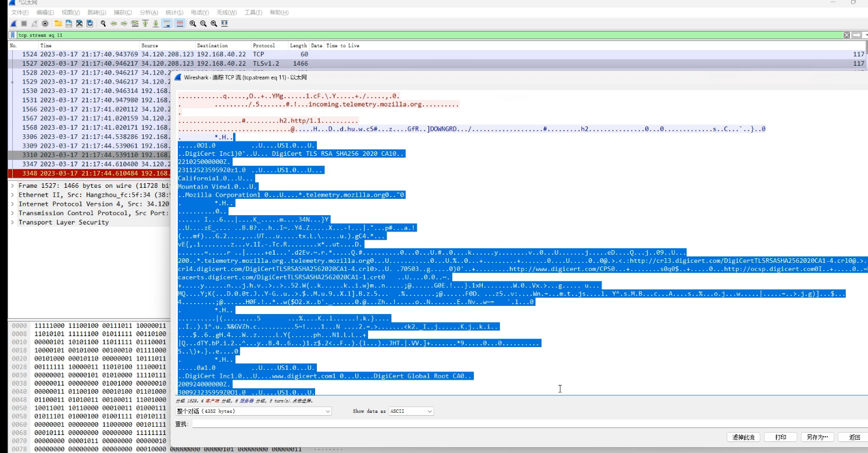
Task: Open the 捕获(C) menu
Action: point(120,12)
